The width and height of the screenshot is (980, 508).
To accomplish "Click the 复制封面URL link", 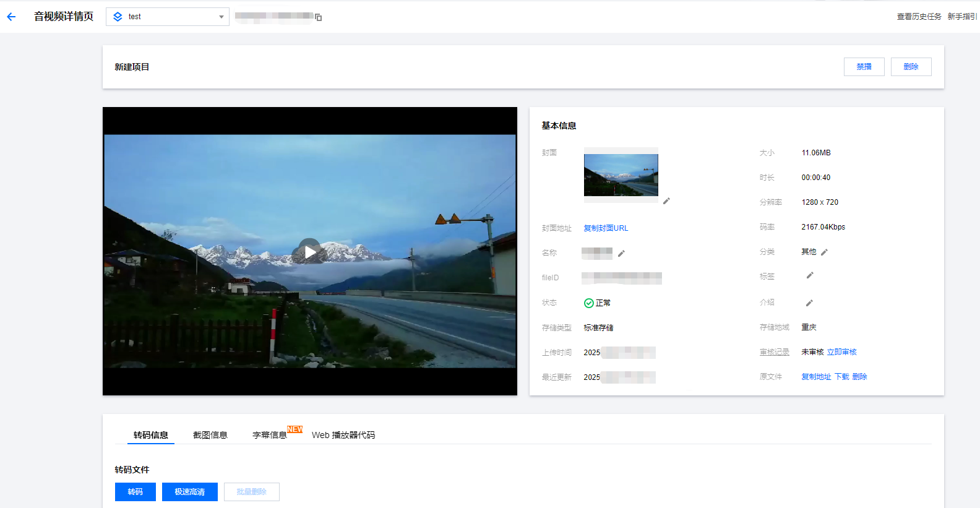I will click(606, 228).
